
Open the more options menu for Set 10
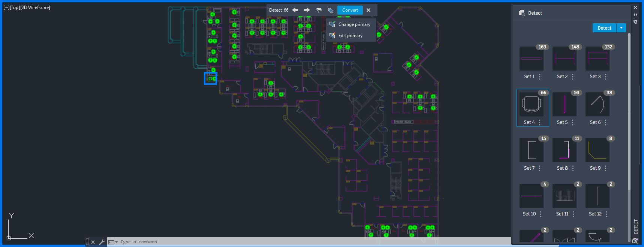(x=541, y=214)
